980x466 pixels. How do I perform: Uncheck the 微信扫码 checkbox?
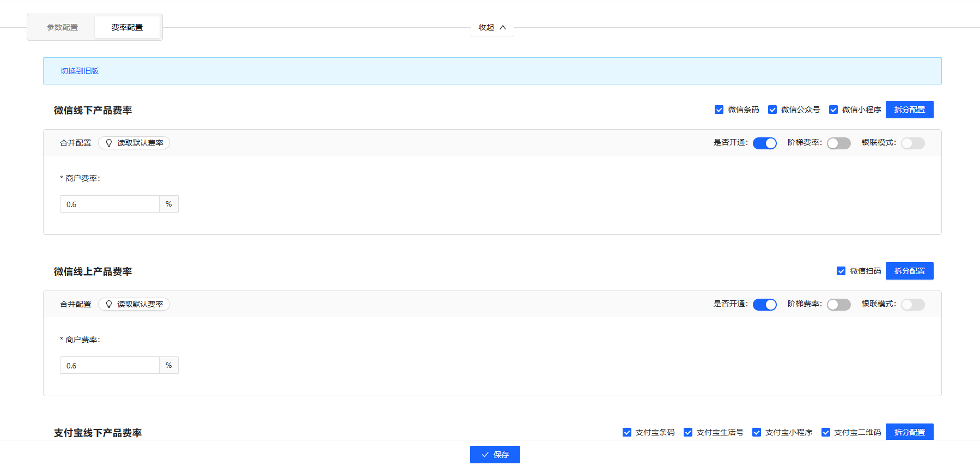841,271
